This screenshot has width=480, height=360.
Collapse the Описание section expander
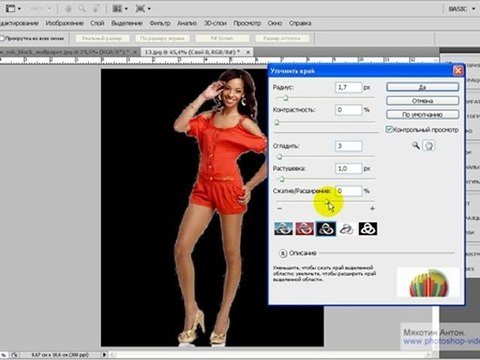(283, 253)
